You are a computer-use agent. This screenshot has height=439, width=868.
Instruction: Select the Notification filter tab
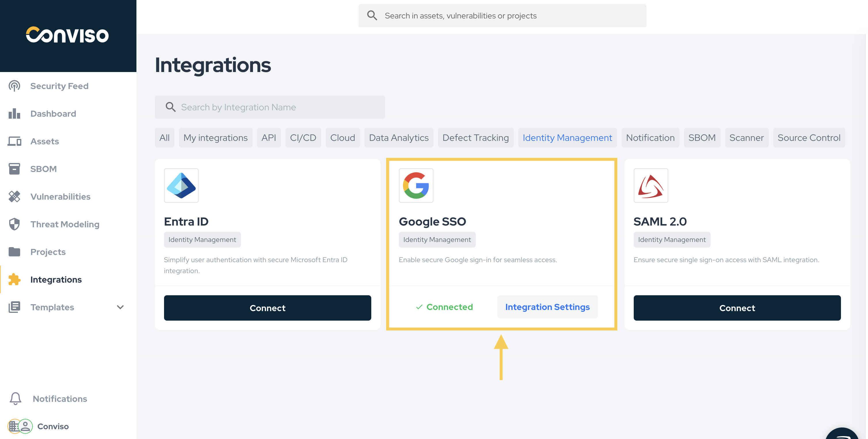click(650, 138)
